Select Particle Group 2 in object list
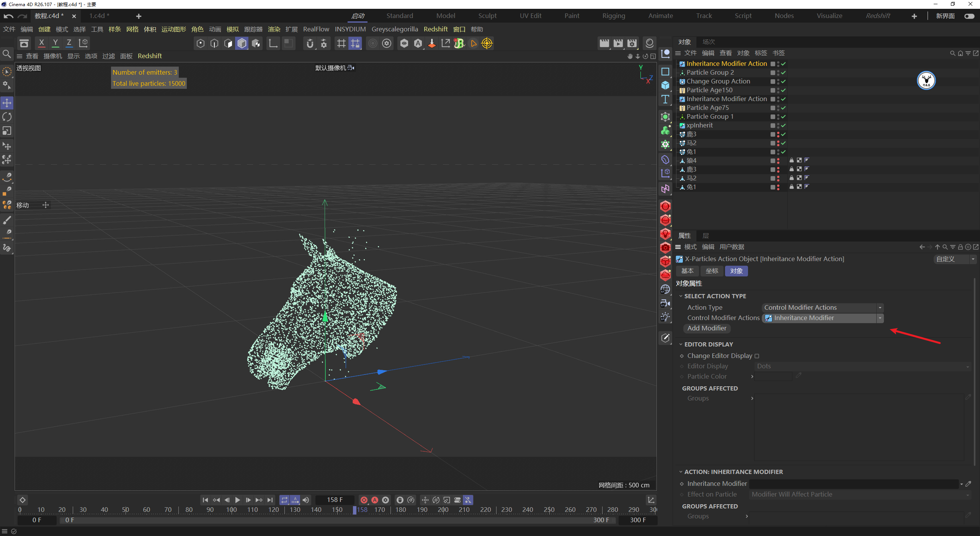The height and width of the screenshot is (536, 980). click(710, 73)
